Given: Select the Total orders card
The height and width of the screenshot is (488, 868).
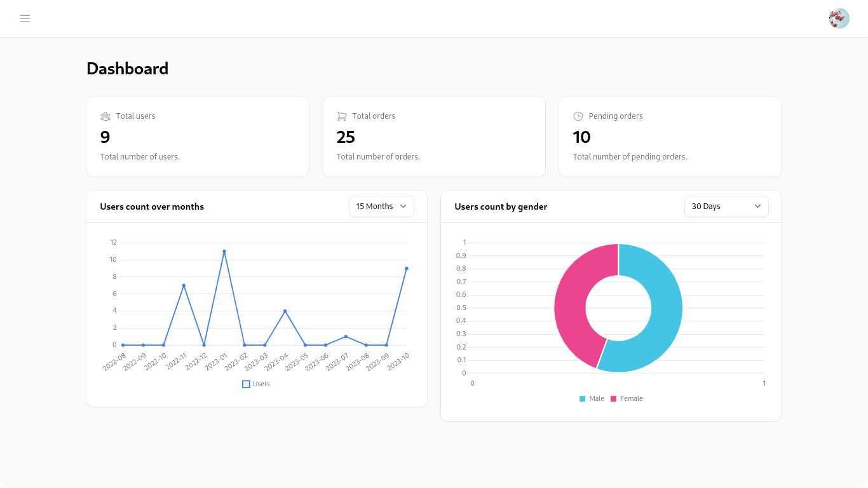Looking at the screenshot, I should (434, 137).
